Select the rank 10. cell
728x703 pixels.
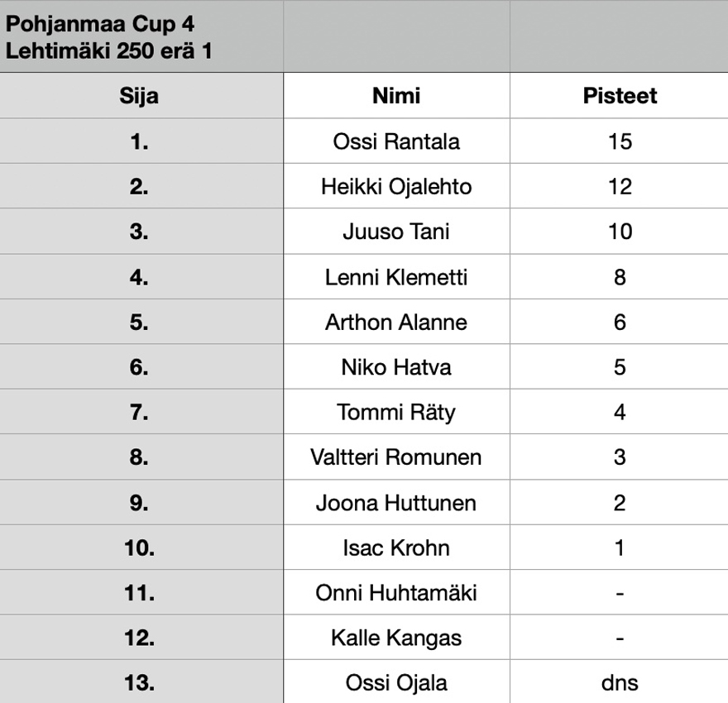pyautogui.click(x=141, y=548)
